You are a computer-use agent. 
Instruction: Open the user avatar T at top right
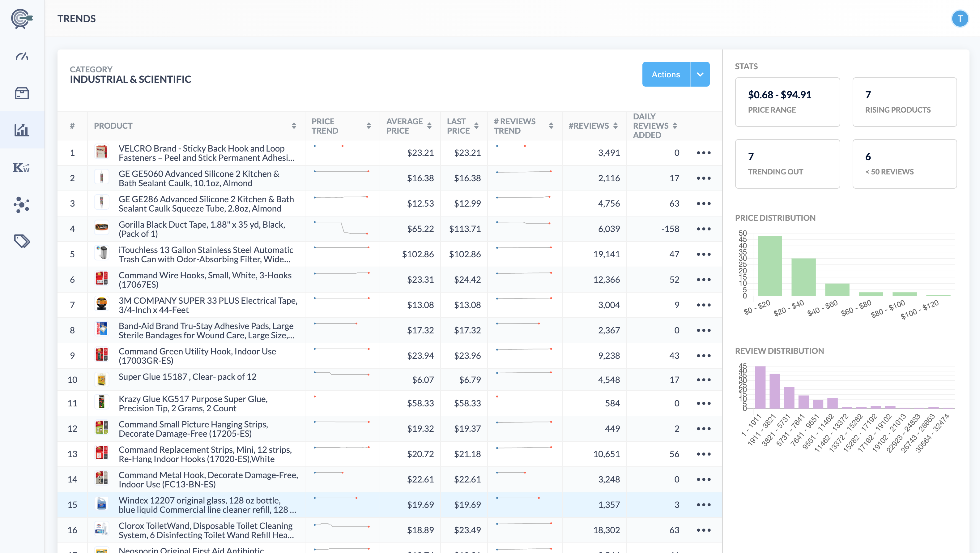960,19
